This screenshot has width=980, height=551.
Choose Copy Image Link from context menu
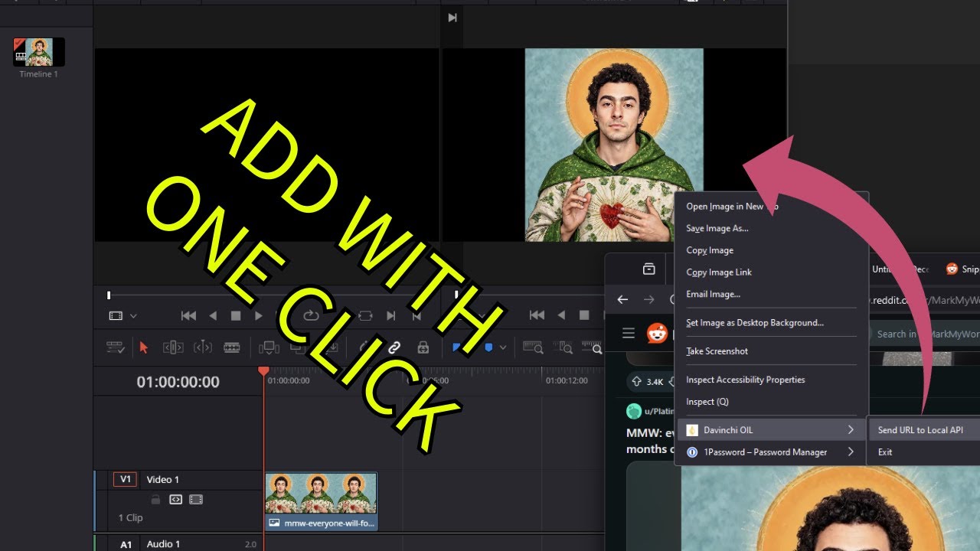coord(772,272)
